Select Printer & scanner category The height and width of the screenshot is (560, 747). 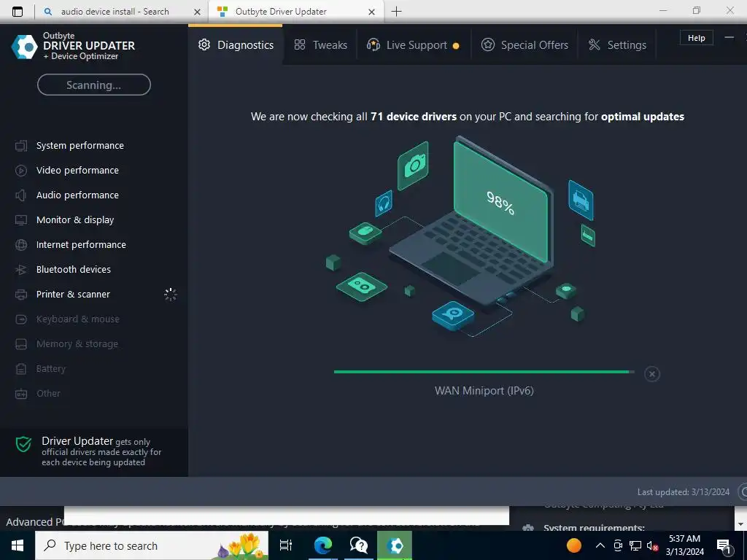pyautogui.click(x=73, y=294)
